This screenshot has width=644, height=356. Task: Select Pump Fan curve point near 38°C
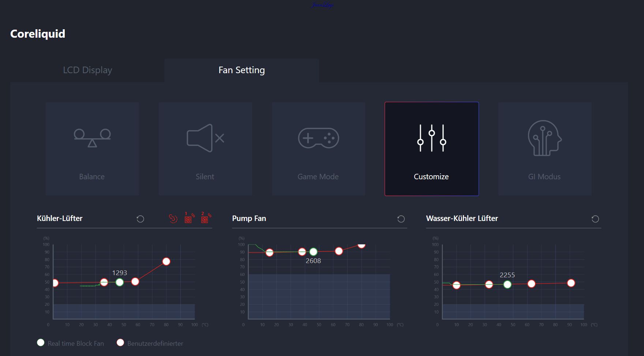coord(302,252)
